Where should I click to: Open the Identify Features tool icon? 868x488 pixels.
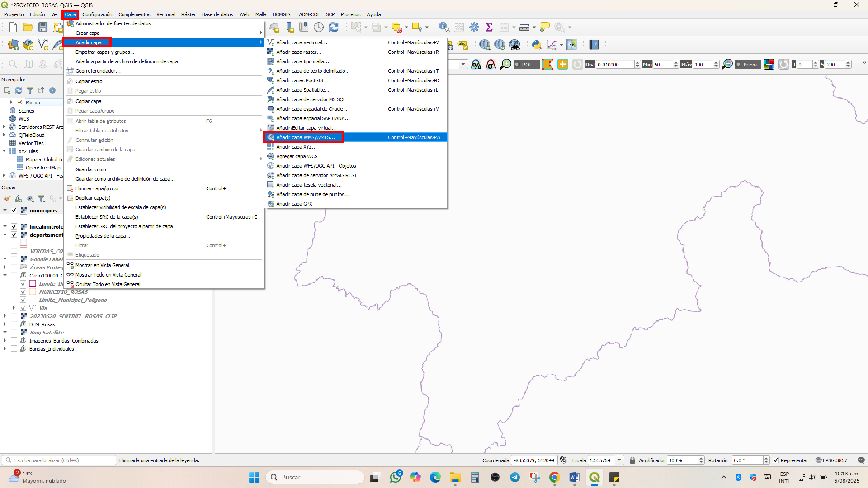pyautogui.click(x=444, y=28)
